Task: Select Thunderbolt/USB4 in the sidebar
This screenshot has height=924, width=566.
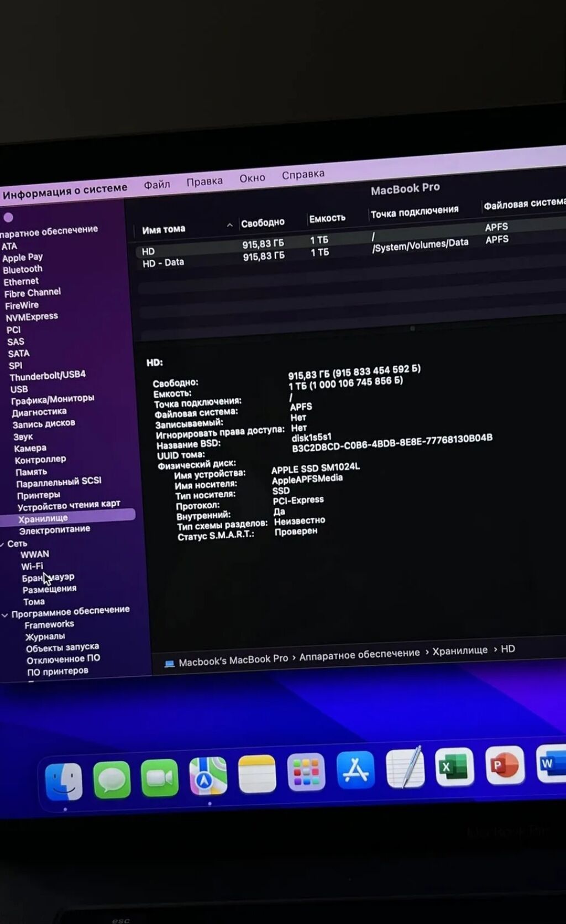Action: pos(48,376)
